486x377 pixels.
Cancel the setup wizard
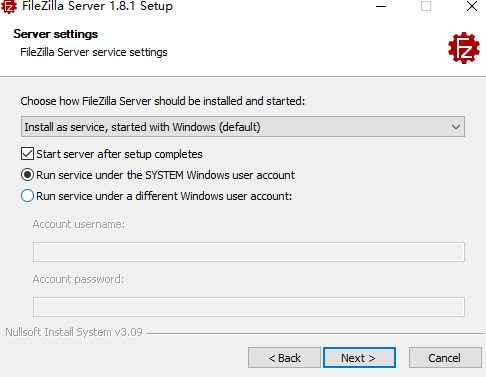[x=445, y=358]
